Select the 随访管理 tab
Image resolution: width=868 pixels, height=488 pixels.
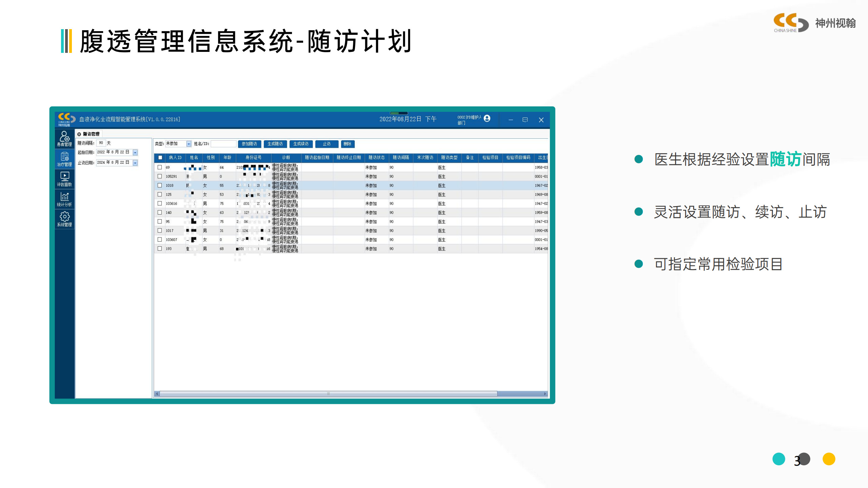[x=91, y=134]
